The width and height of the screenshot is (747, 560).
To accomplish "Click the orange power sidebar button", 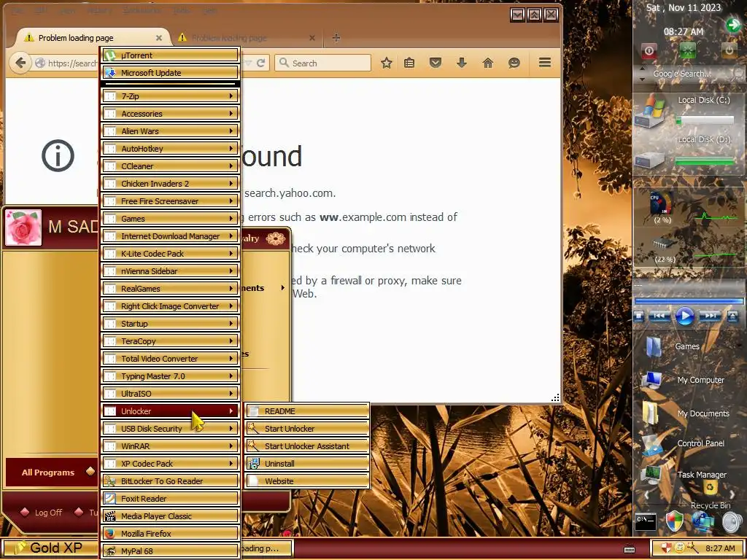I will coord(729,50).
